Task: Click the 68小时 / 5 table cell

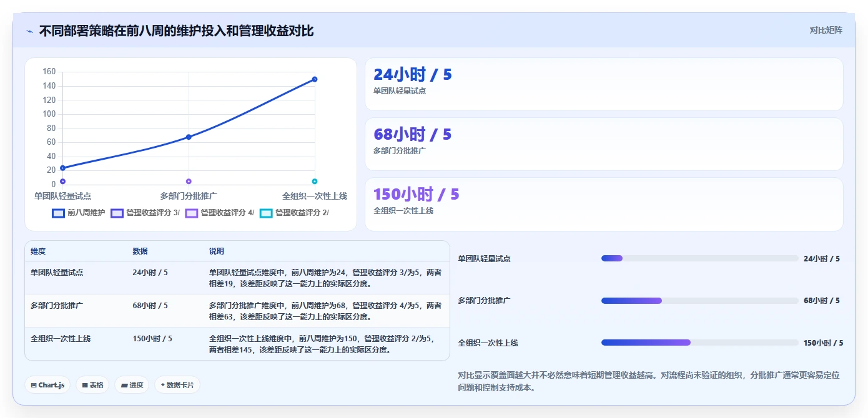Action: (x=150, y=306)
